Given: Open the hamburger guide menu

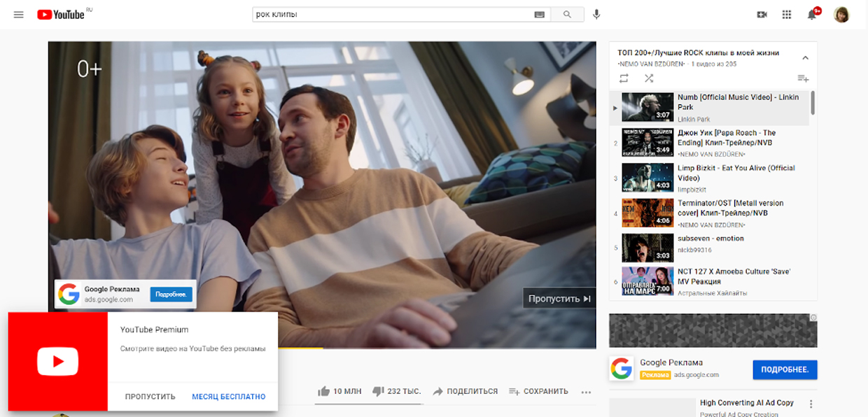Looking at the screenshot, I should point(19,15).
